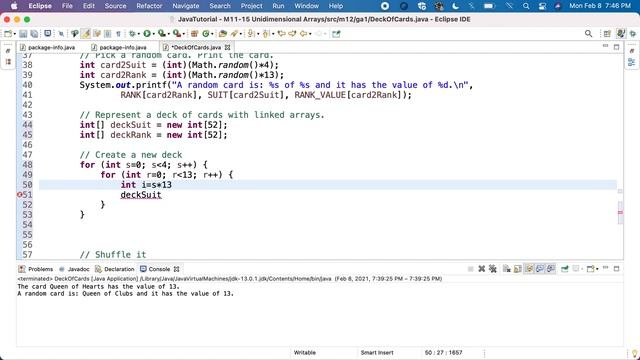The image size is (640, 360).
Task: Expand the Coverage dropdown arrow
Action: tap(168, 34)
